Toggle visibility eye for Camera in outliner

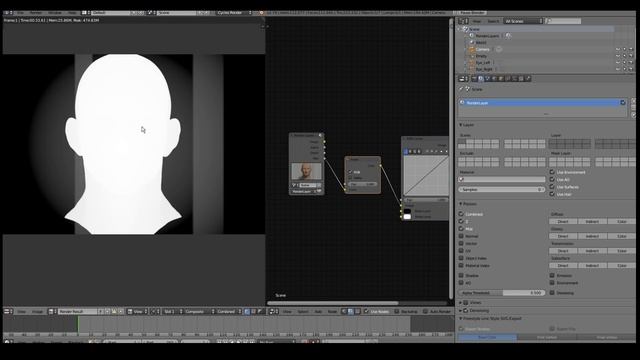click(x=618, y=49)
